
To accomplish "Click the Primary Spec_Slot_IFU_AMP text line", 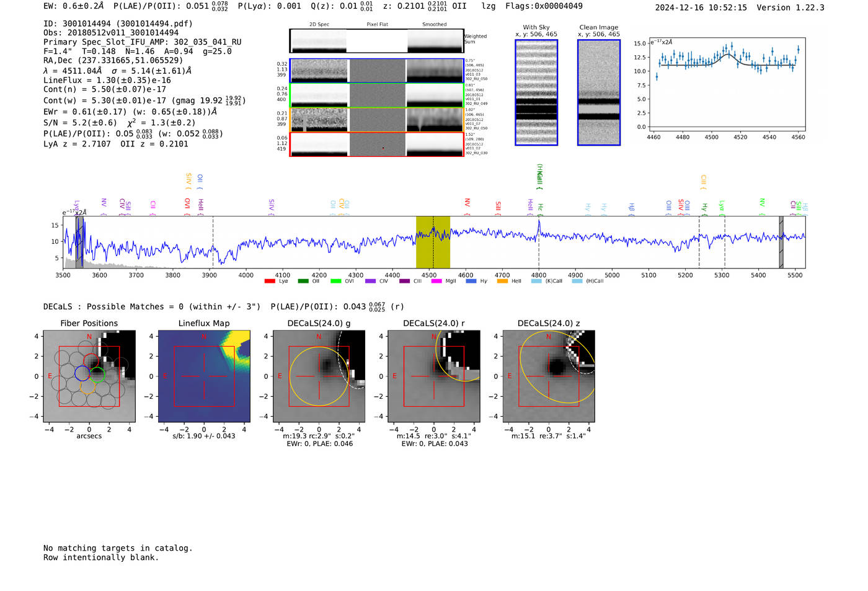I will click(143, 42).
